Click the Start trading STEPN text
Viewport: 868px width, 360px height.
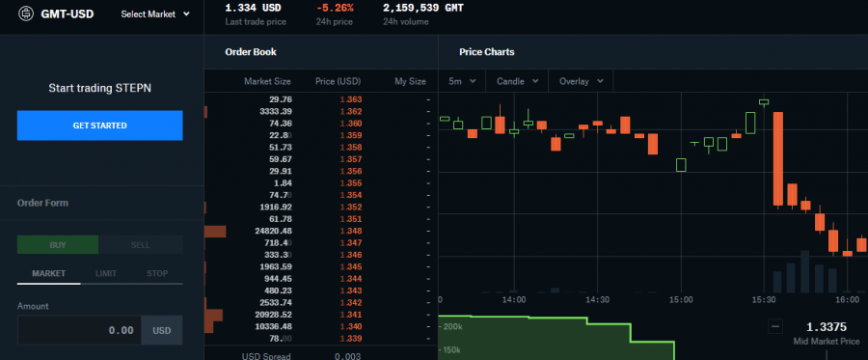99,88
